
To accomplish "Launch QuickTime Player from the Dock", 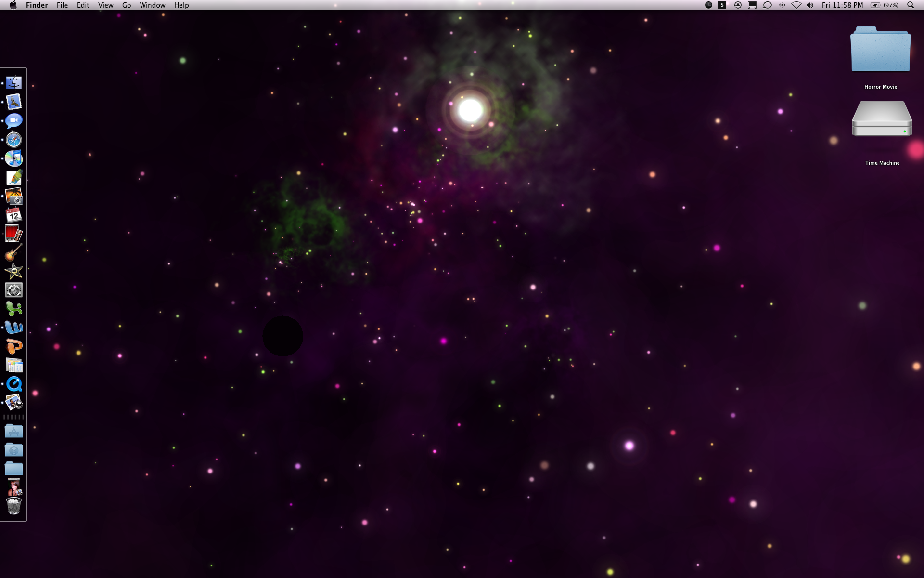I will pos(14,384).
